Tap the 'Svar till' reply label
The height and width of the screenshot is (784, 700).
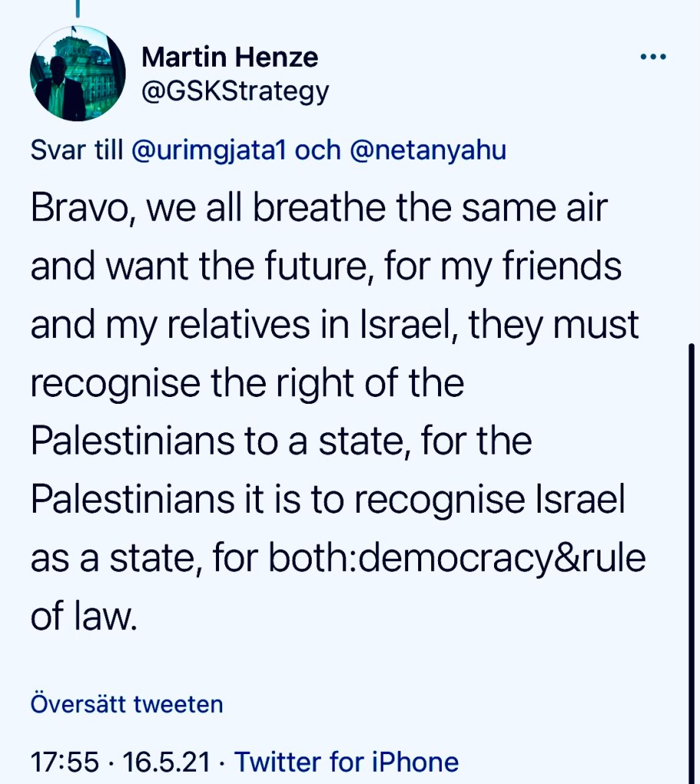point(77,150)
